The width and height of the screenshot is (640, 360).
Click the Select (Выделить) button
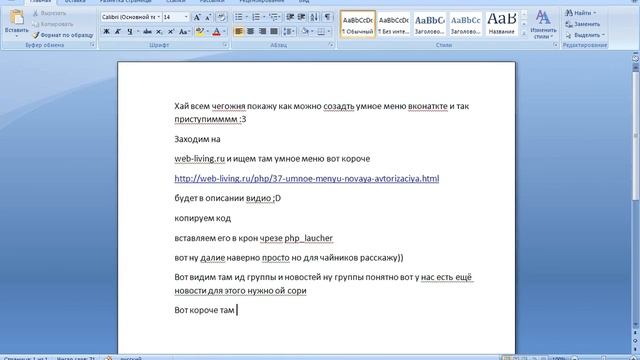585,35
